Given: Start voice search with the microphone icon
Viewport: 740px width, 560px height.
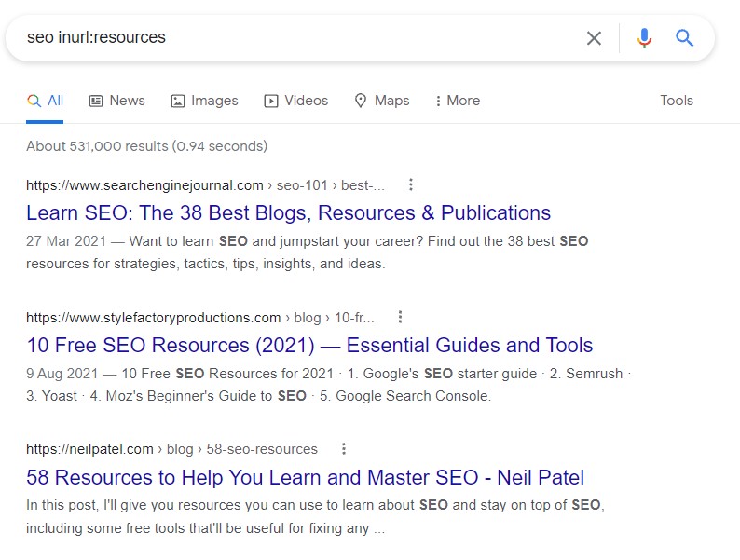Looking at the screenshot, I should [644, 38].
